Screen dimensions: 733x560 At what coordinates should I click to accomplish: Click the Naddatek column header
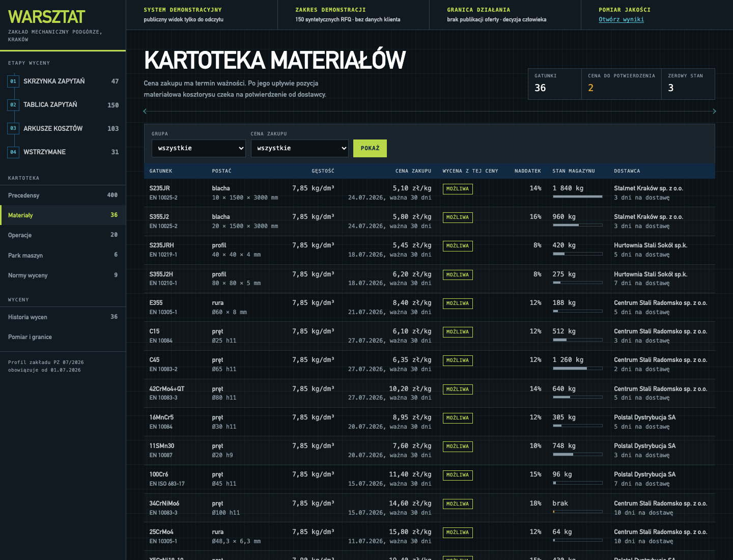tap(527, 171)
